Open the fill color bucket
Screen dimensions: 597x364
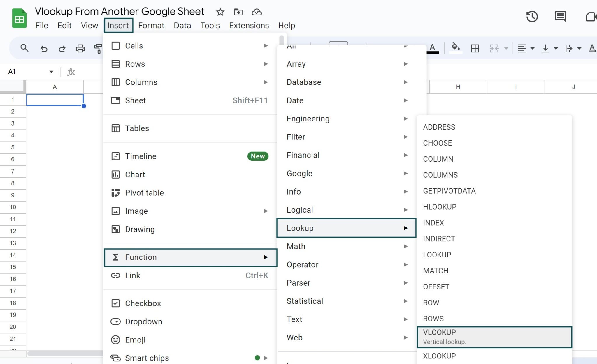tap(455, 47)
